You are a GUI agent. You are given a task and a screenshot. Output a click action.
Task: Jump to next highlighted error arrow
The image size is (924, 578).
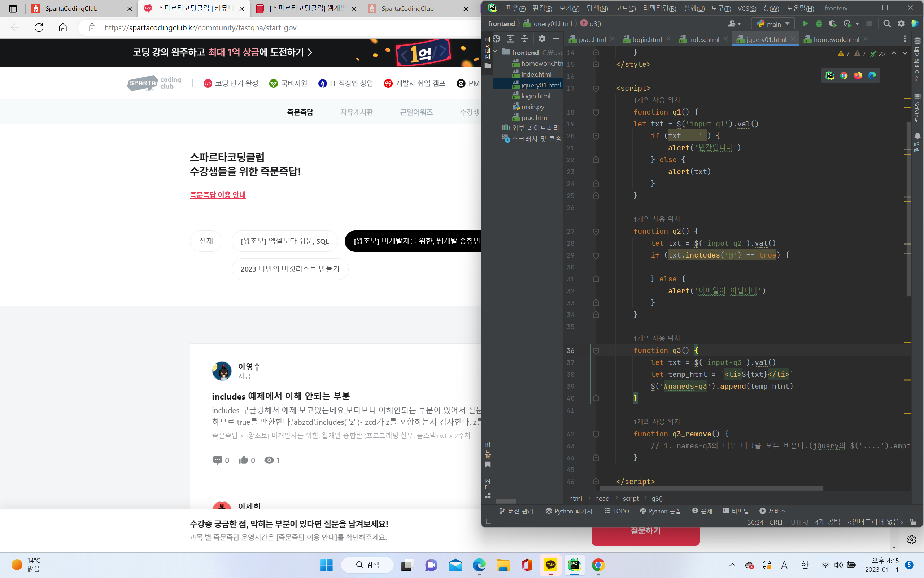coord(905,53)
